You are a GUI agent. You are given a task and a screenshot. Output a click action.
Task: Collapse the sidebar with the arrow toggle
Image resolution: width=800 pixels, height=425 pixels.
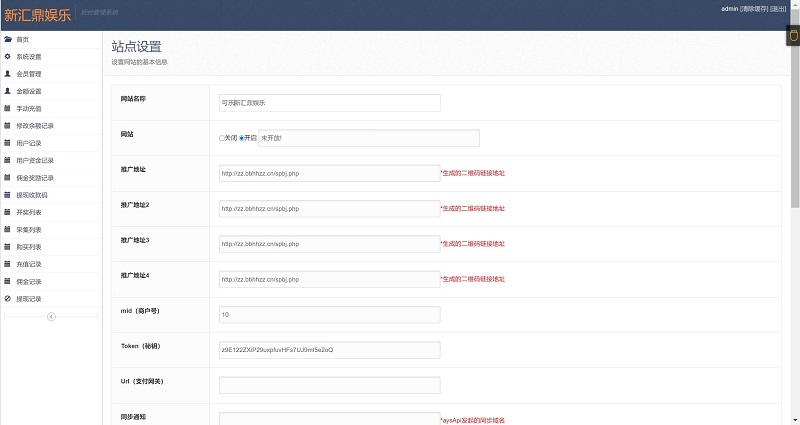tap(51, 317)
